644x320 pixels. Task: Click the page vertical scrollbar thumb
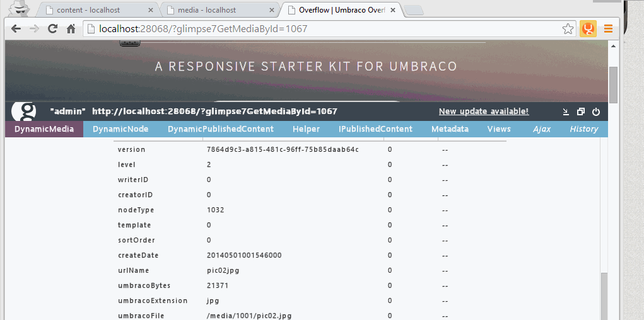(614, 85)
